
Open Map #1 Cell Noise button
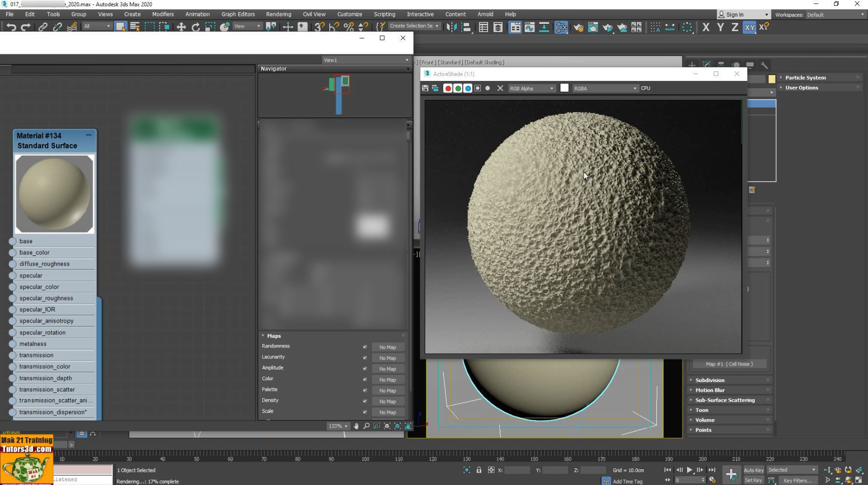[x=729, y=364]
